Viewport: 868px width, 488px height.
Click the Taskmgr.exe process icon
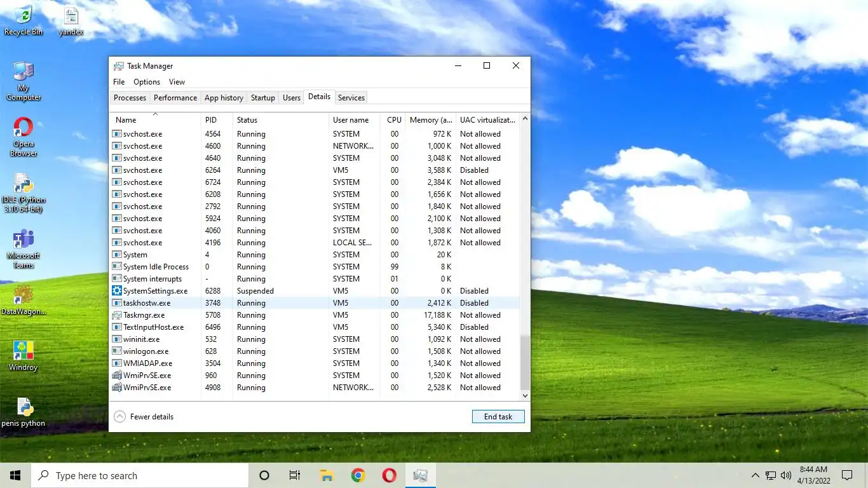coord(117,315)
